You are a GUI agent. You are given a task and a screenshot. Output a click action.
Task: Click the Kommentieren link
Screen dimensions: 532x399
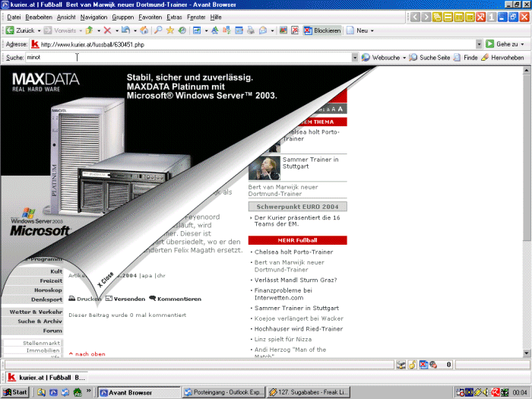click(176, 299)
